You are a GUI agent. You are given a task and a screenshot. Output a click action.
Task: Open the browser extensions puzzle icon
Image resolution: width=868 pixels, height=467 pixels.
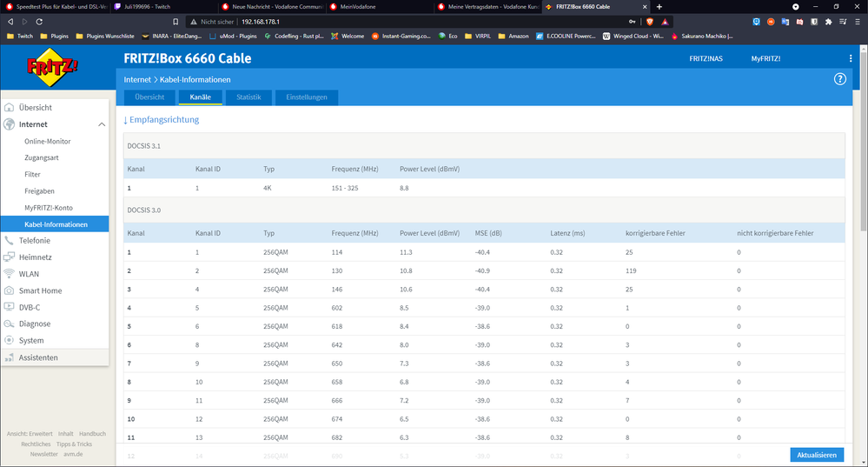click(828, 22)
